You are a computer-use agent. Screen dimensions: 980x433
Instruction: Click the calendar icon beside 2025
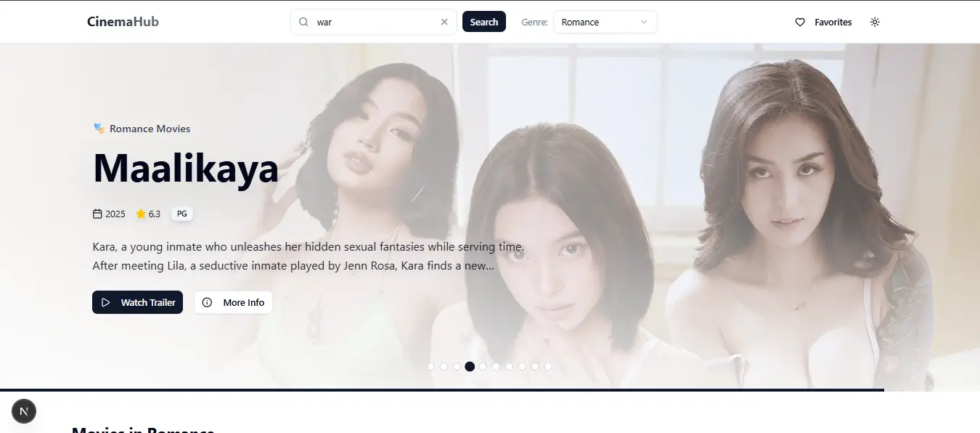click(97, 214)
